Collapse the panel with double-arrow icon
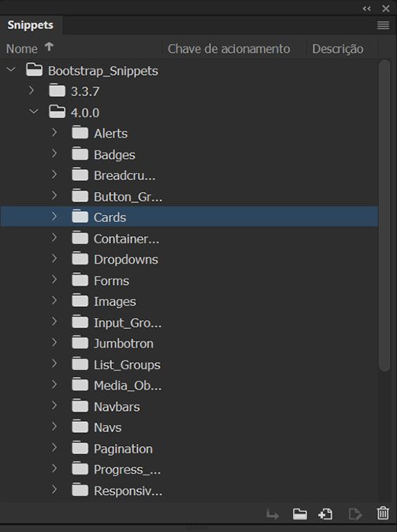The width and height of the screenshot is (397, 532). [x=367, y=9]
